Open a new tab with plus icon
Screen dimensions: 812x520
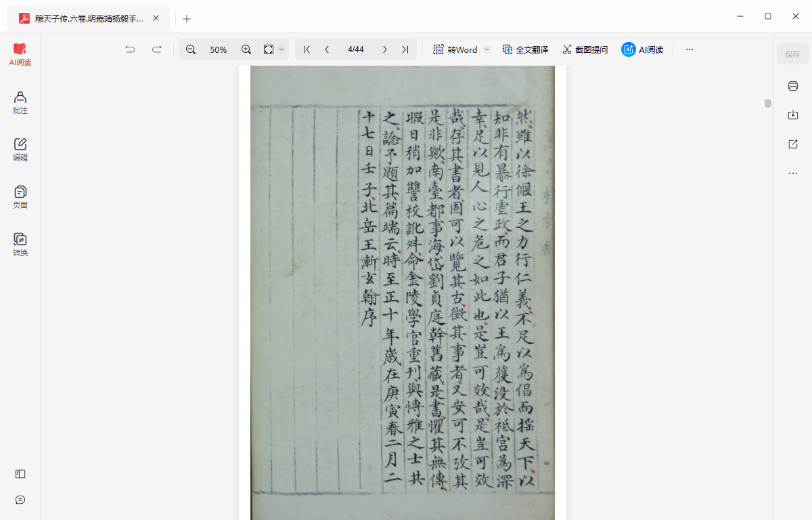point(187,19)
